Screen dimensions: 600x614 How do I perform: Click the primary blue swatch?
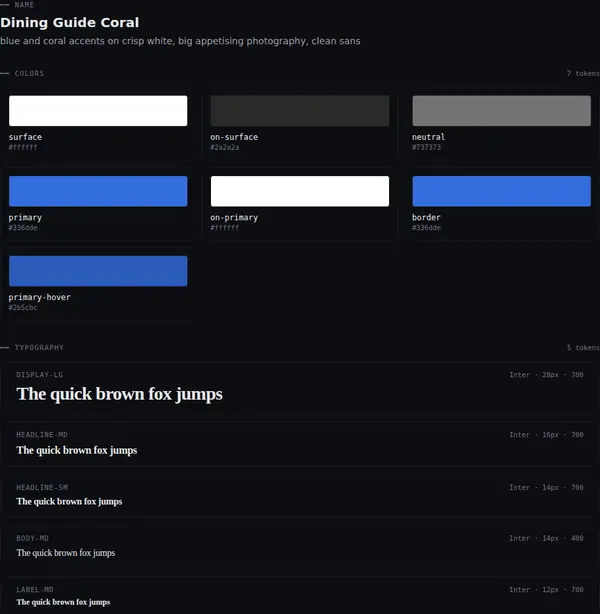(x=98, y=191)
